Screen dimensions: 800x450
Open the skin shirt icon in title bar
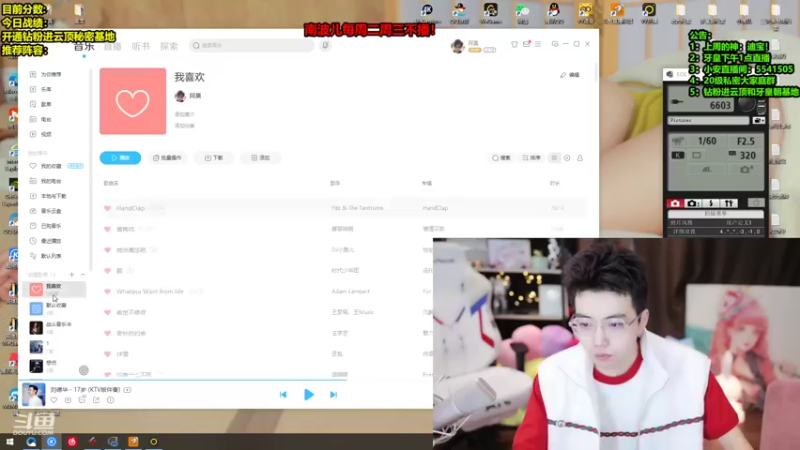(514, 44)
